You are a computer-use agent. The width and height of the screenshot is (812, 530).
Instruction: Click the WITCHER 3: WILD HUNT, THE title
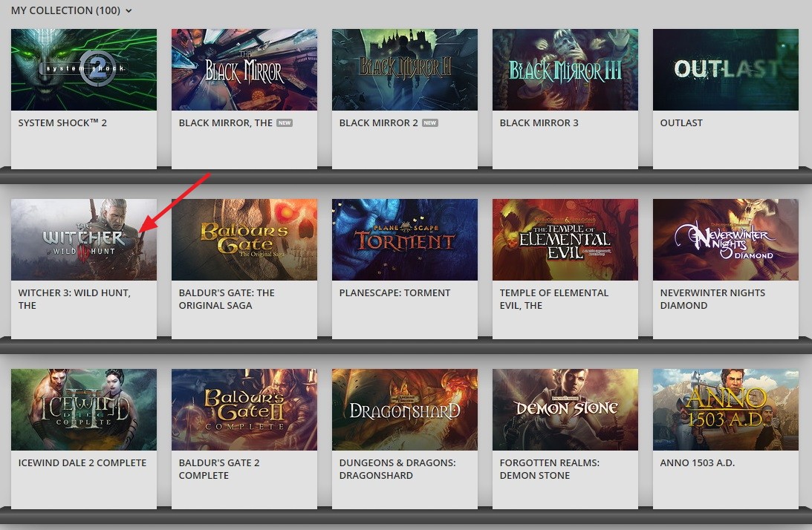point(74,299)
